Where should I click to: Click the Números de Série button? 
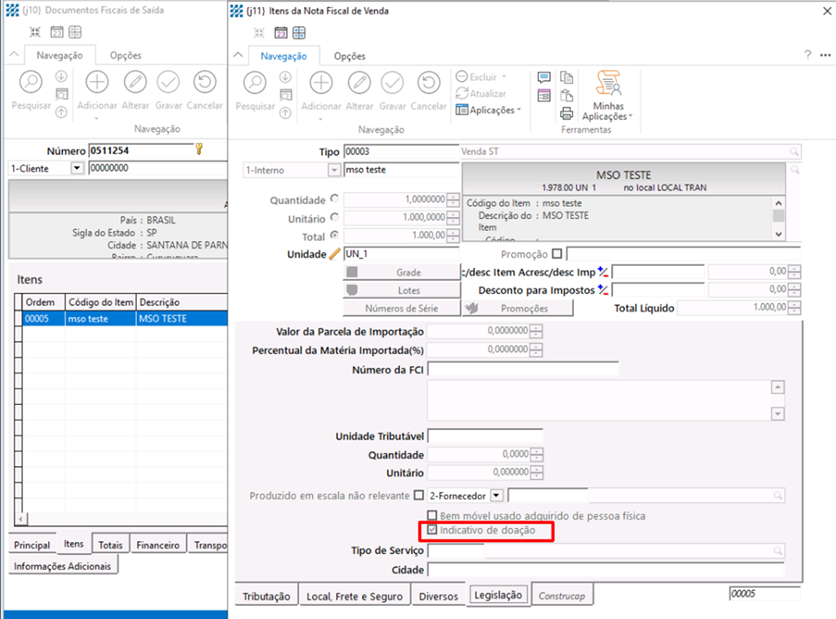coord(398,309)
